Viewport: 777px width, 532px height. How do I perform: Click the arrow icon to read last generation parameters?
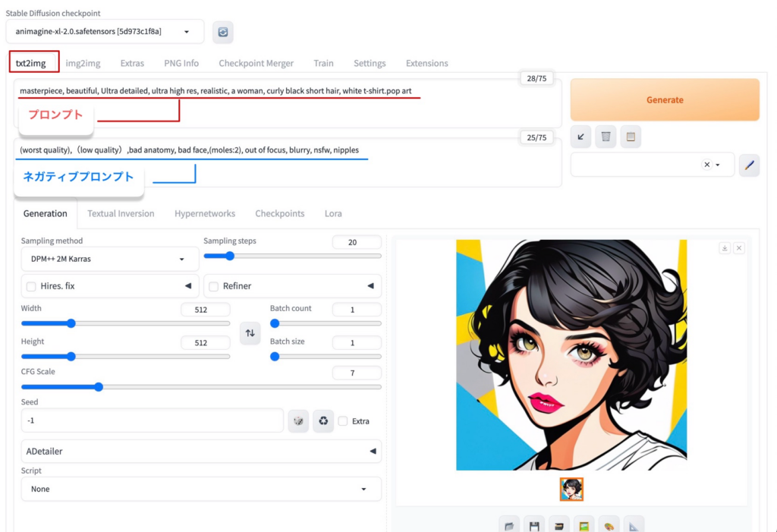pos(580,137)
